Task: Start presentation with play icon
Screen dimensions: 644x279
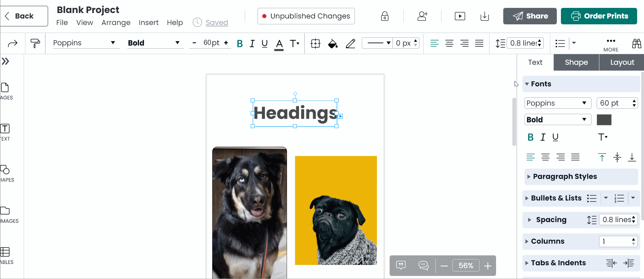Action: point(460,16)
